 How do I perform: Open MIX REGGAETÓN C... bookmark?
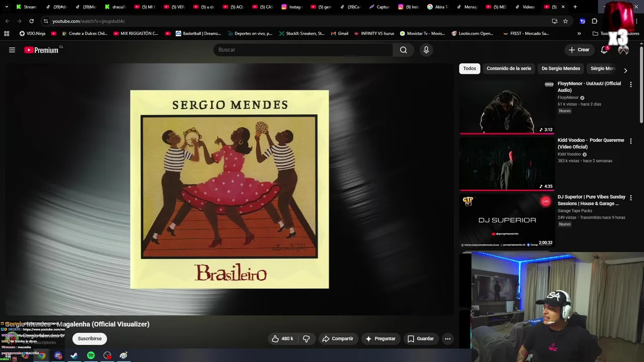pyautogui.click(x=136, y=34)
